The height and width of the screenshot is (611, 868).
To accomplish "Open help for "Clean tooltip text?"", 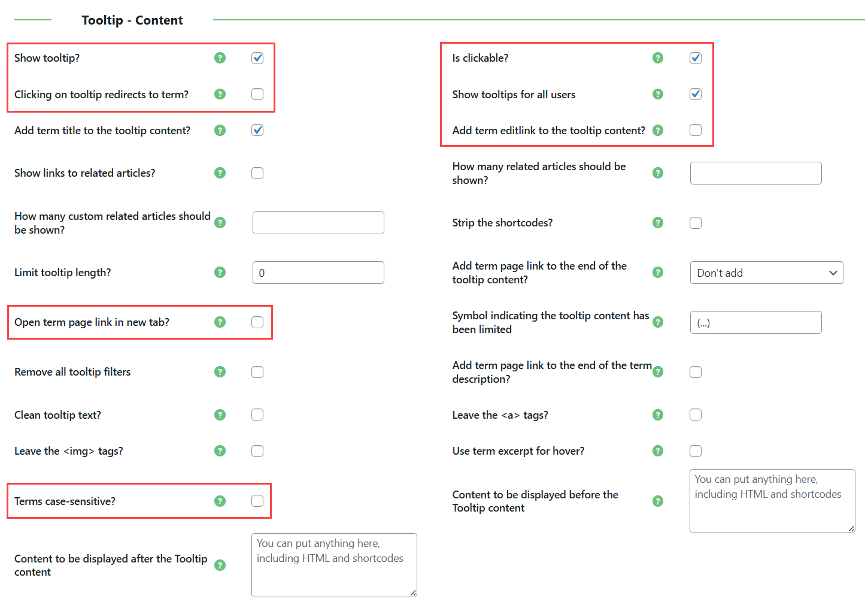I will [x=220, y=415].
